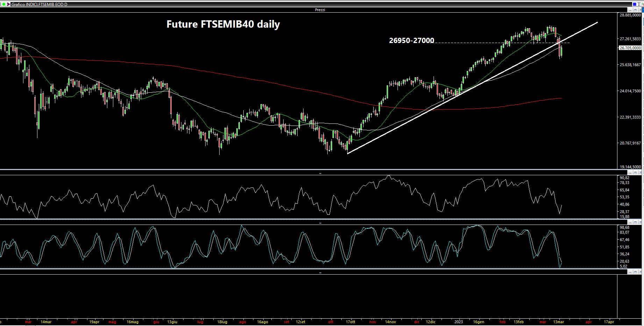Click the purple arrow icon beside chart title
Screen dimensions: 644x326
pos(8,4)
